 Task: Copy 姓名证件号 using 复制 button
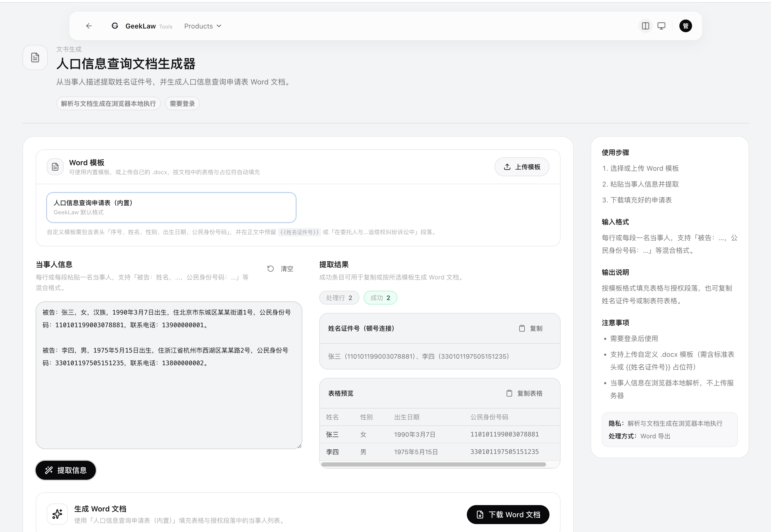[530, 328]
